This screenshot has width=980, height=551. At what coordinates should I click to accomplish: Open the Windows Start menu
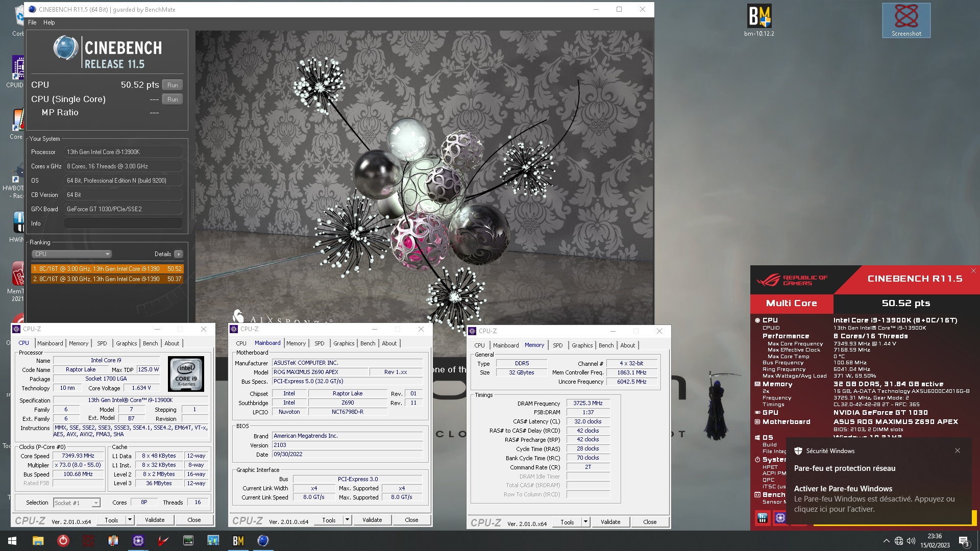pos(12,541)
